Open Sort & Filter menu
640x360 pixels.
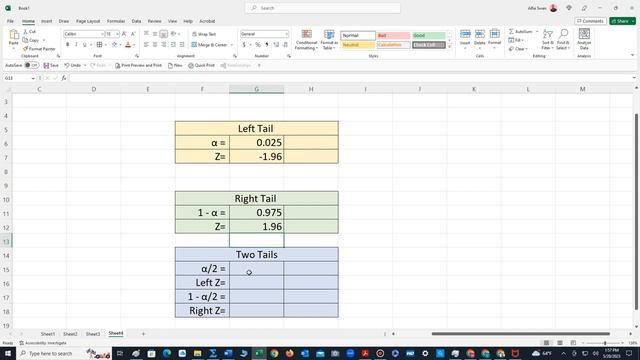click(548, 40)
